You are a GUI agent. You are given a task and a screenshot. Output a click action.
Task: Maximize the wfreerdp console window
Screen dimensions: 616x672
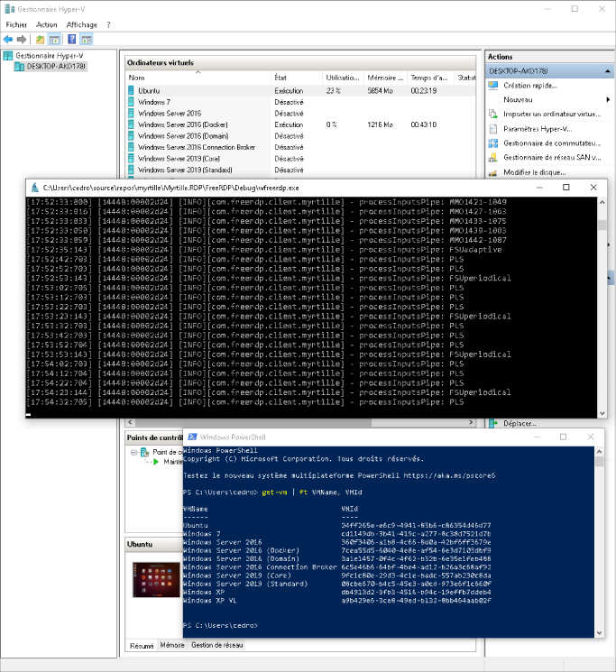point(565,188)
